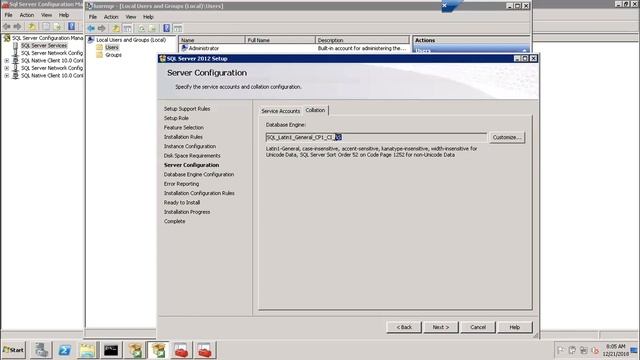The image size is (640, 360).
Task: Open Windows PowerShell from the taskbar
Action: (x=64, y=350)
